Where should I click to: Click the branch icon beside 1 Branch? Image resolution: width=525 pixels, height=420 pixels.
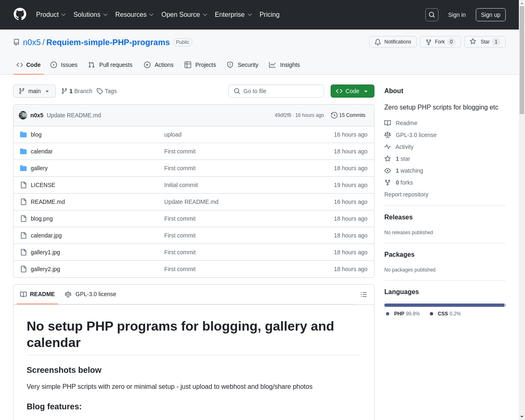64,91
